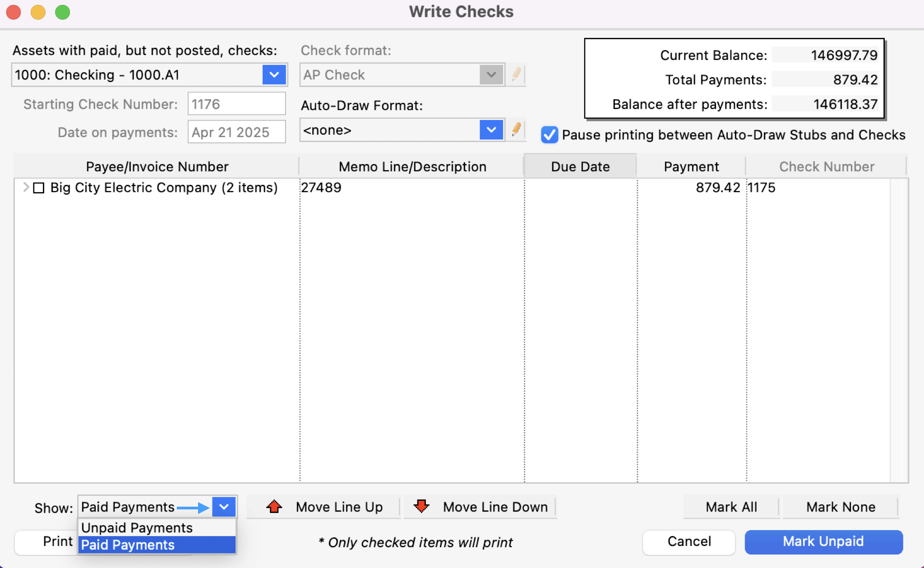Expand the Big City Electric Company row

(26, 188)
